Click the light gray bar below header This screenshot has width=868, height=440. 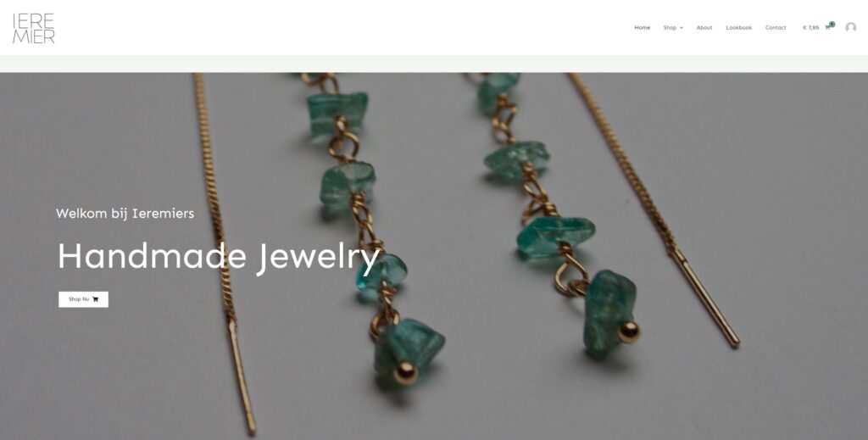click(434, 64)
